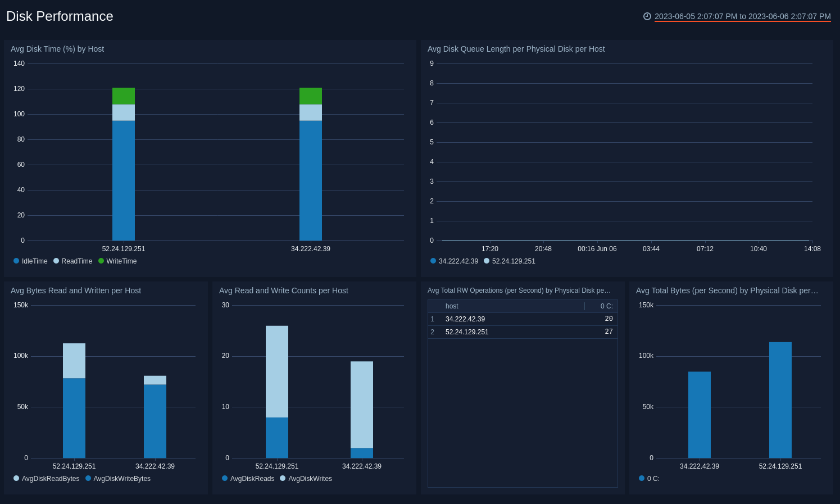Click blue IdleTime bar for 34.222.42.39
Image resolution: width=840 pixels, height=504 pixels.
[x=311, y=180]
